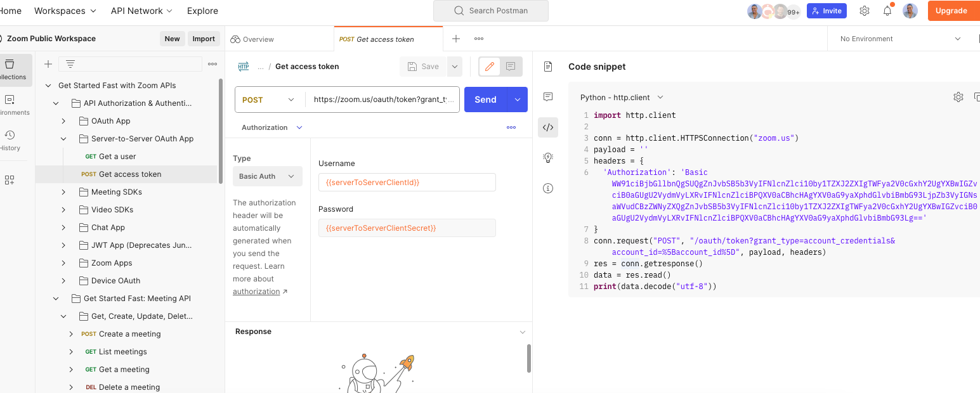Open the Get a user request
The height and width of the screenshot is (393, 980).
click(x=117, y=157)
